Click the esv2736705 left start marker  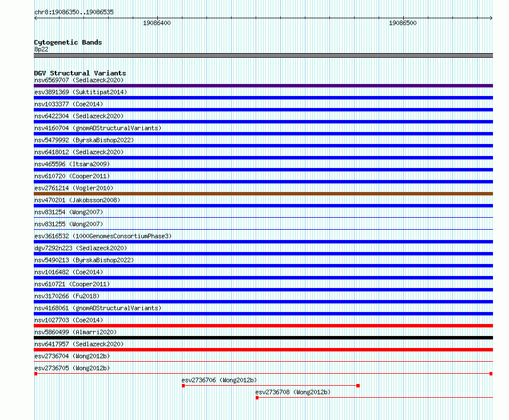35,374
